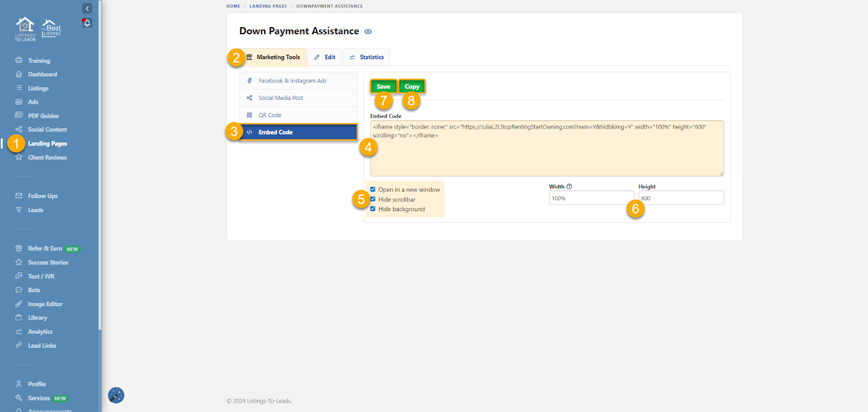Collapse the sidebar with the chevron arrow
Viewport: 868px width, 412px height.
click(87, 8)
